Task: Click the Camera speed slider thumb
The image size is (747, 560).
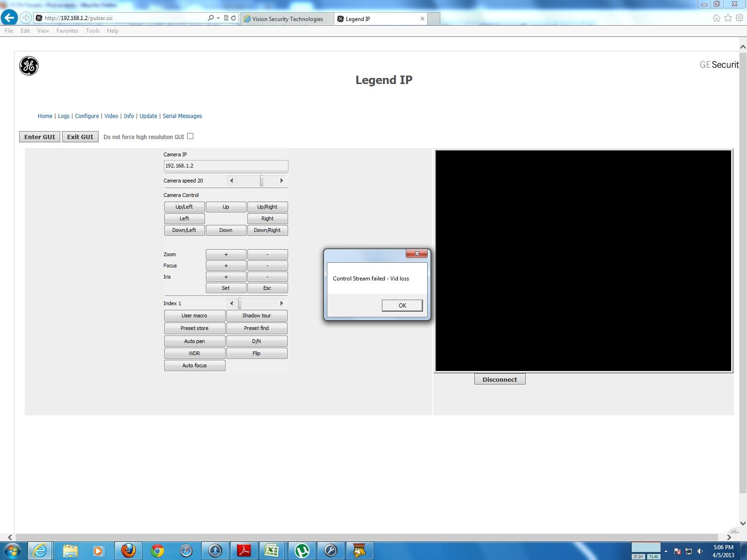Action: tap(261, 181)
